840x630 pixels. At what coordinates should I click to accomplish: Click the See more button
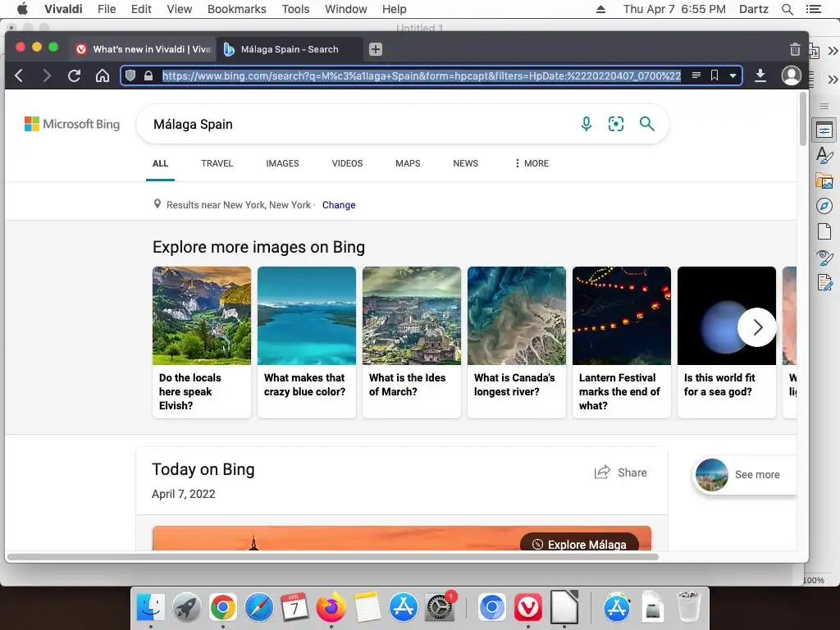point(745,475)
